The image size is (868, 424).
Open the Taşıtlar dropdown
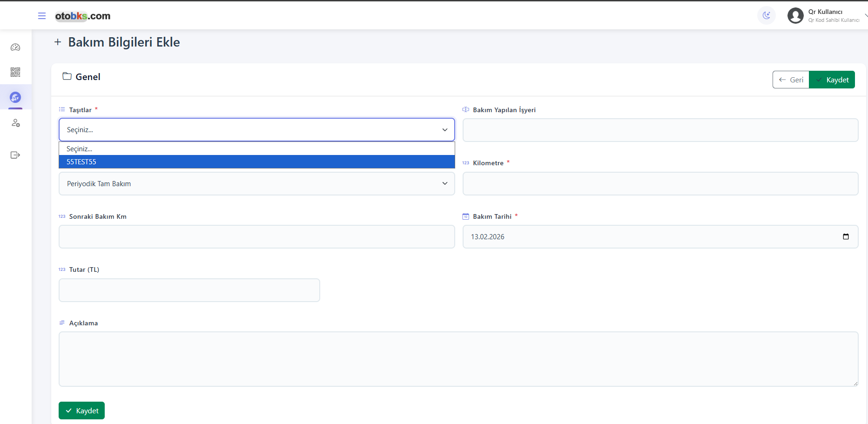(256, 130)
